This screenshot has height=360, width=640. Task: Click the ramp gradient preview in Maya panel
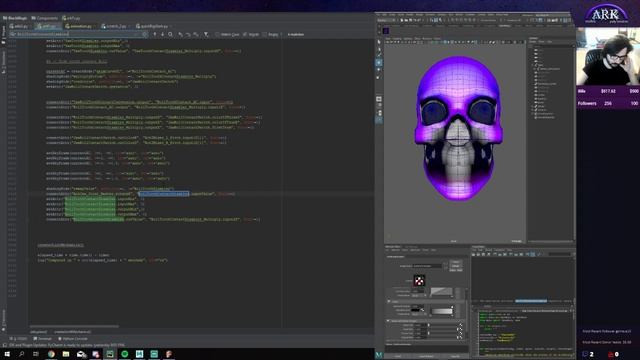point(441,292)
